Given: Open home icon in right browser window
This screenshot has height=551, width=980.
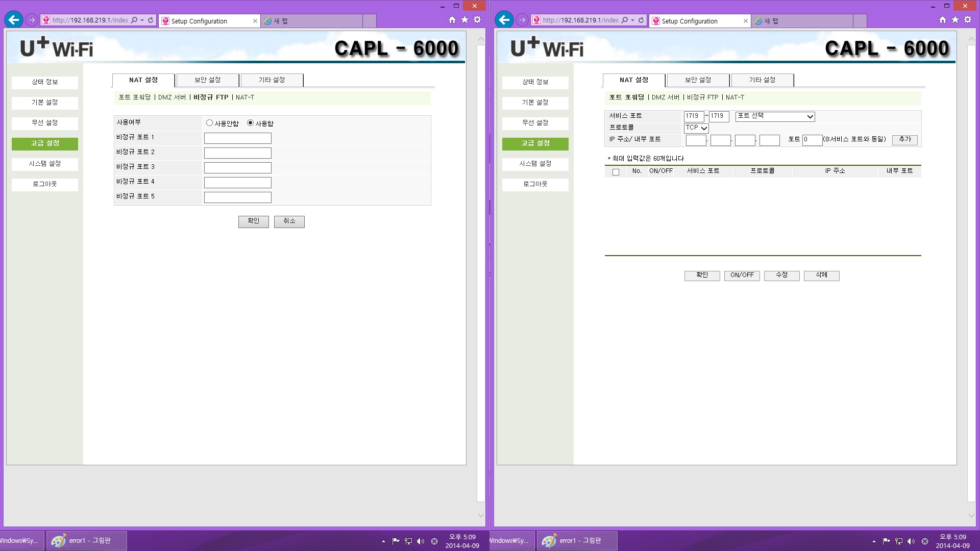Looking at the screenshot, I should [x=943, y=20].
